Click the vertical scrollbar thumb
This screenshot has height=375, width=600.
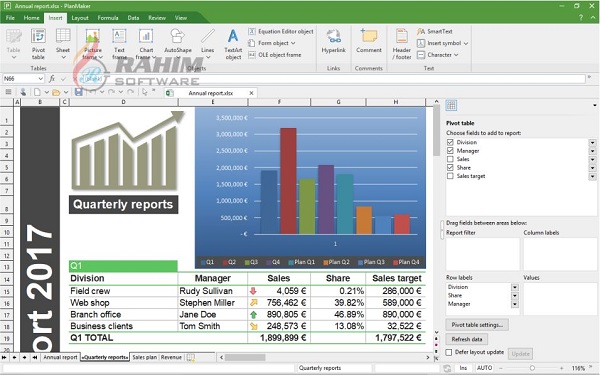436,130
